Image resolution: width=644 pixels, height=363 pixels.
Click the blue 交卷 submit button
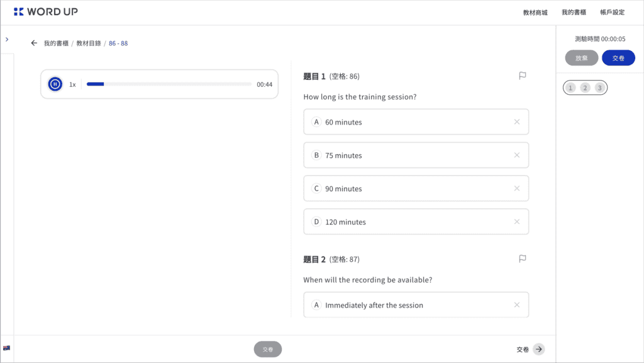tap(618, 58)
